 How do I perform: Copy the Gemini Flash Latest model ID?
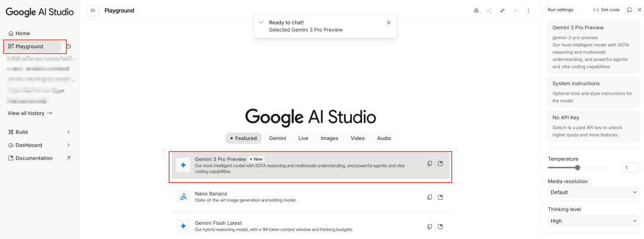coord(429,226)
